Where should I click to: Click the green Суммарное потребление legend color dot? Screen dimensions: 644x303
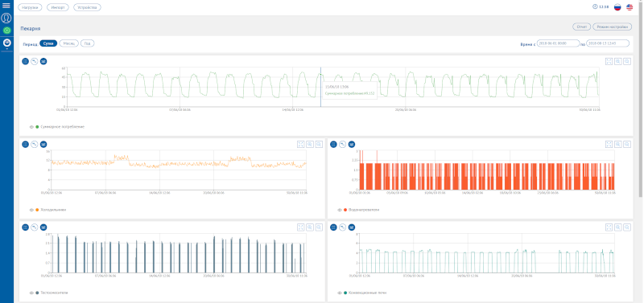[37, 127]
